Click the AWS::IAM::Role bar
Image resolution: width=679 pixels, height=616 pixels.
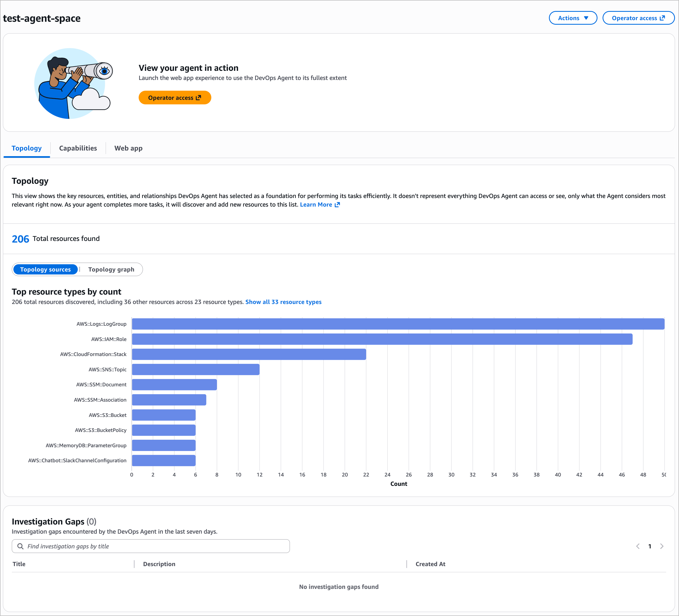382,339
